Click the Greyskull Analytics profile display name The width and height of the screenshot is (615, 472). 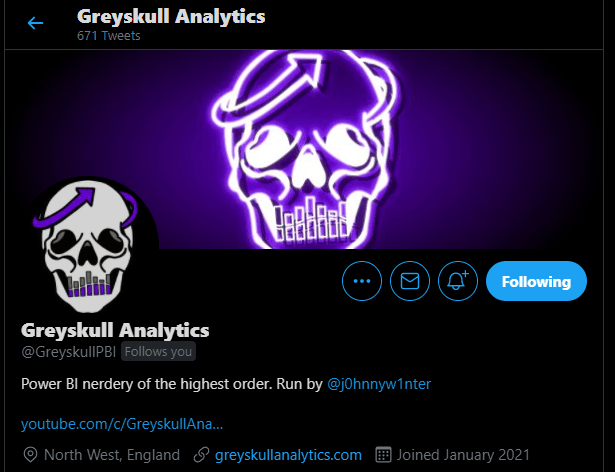tap(115, 330)
